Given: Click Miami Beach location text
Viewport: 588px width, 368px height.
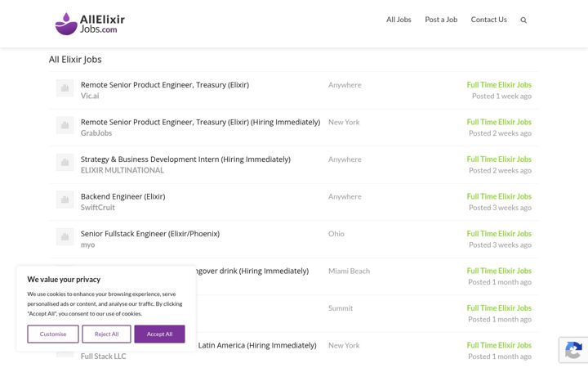Looking at the screenshot, I should pos(349,271).
